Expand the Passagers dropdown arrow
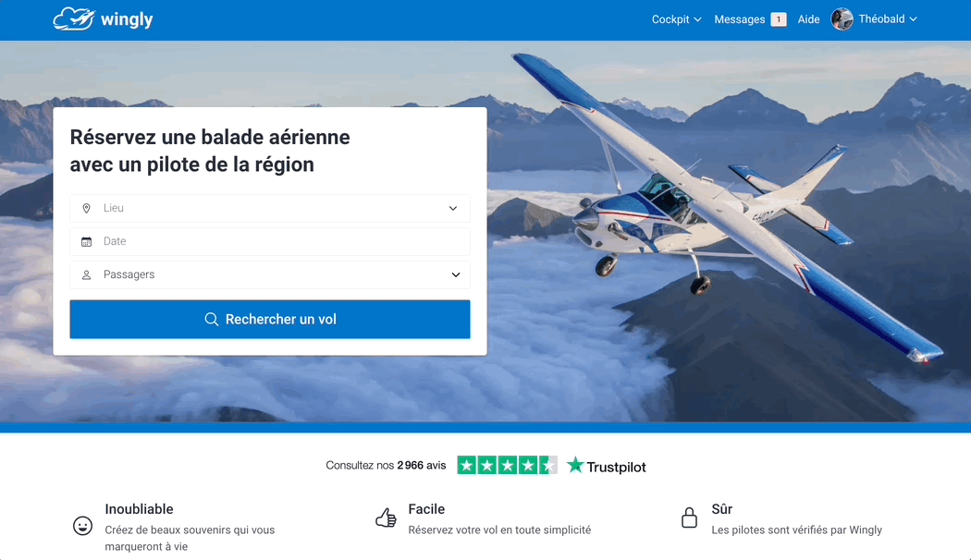Screen dimensions: 971x560 coord(456,274)
